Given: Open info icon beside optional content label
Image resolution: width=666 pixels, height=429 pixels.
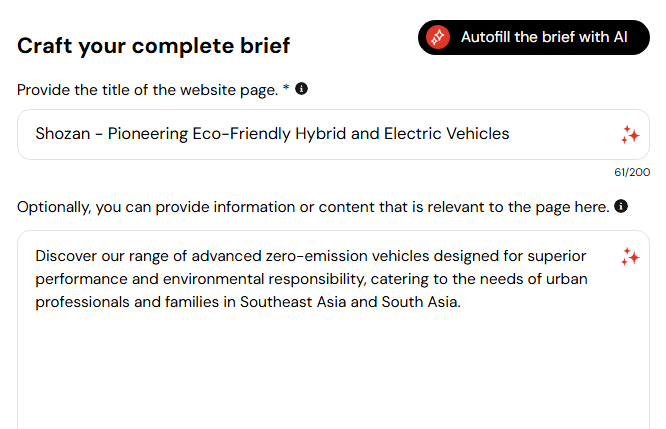Looking at the screenshot, I should tap(621, 206).
